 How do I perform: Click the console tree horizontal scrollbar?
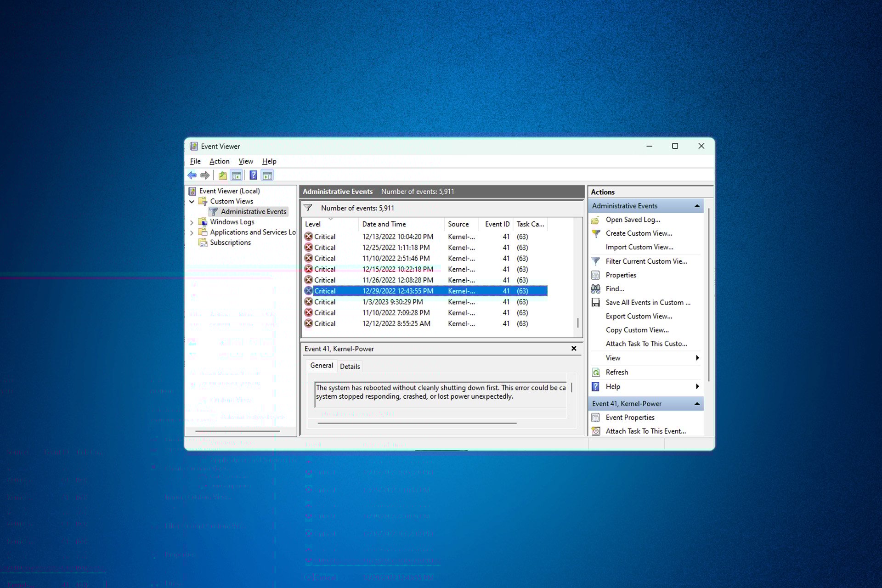click(237, 431)
